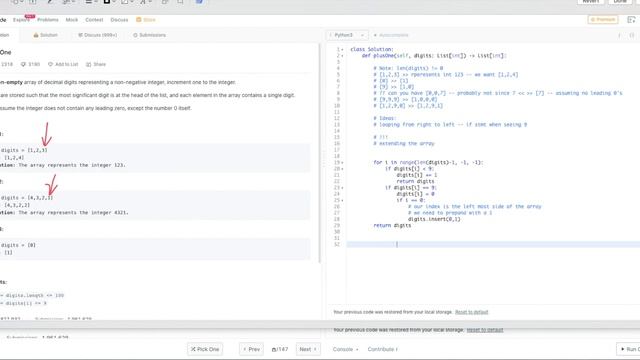Viewport: 640px width, 360px height.
Task: Click the Done button in the markup toolbar
Action: pyautogui.click(x=620, y=2)
